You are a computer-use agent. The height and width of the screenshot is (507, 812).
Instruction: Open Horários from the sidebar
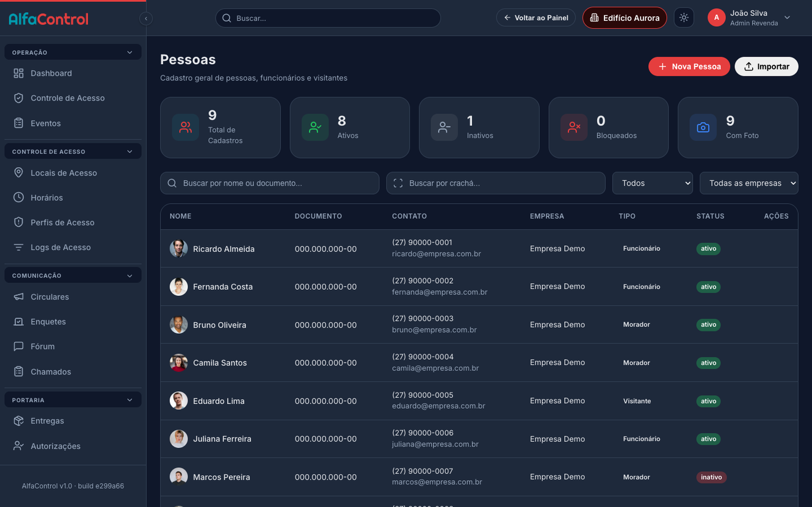73,198
